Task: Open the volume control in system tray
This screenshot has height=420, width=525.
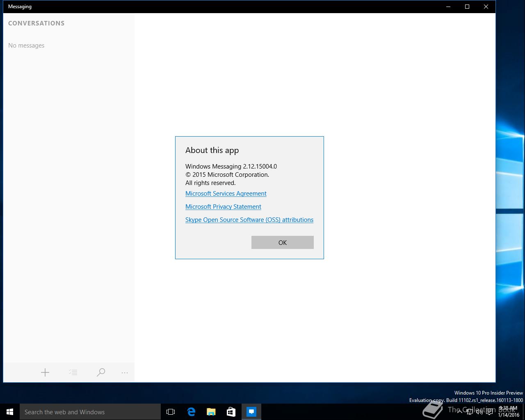Action: 479,412
